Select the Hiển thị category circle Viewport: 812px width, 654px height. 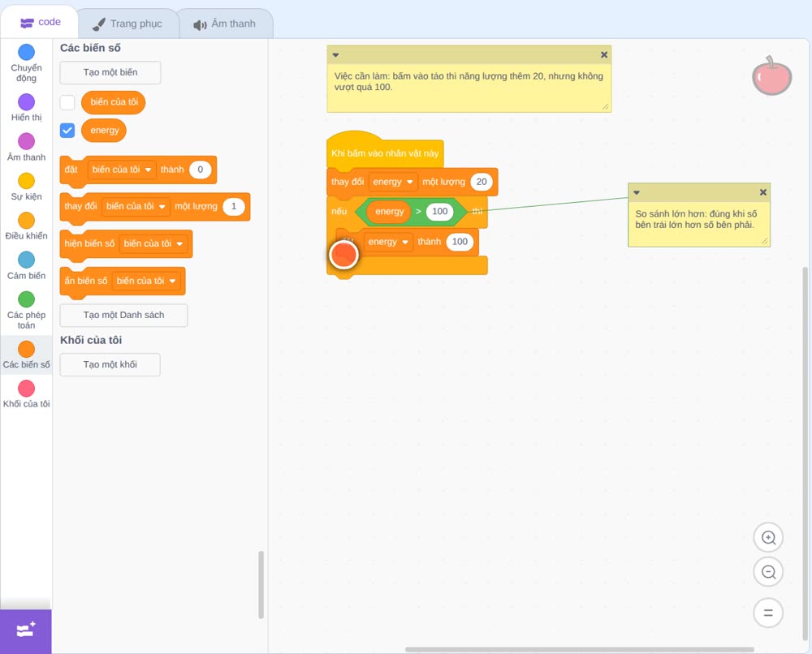[x=27, y=102]
